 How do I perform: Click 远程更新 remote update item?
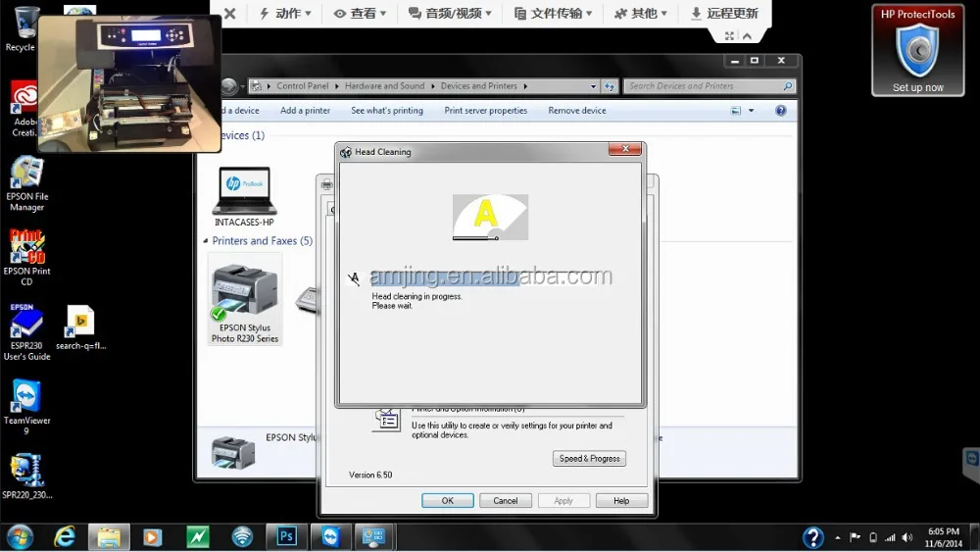[724, 13]
